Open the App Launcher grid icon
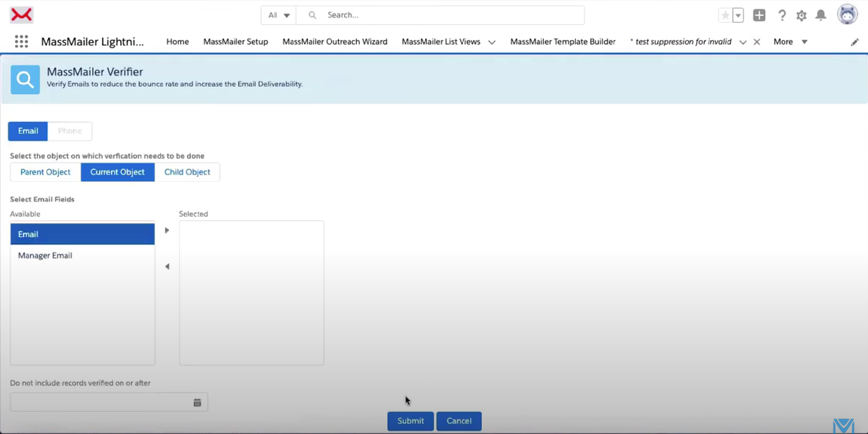 pos(22,41)
